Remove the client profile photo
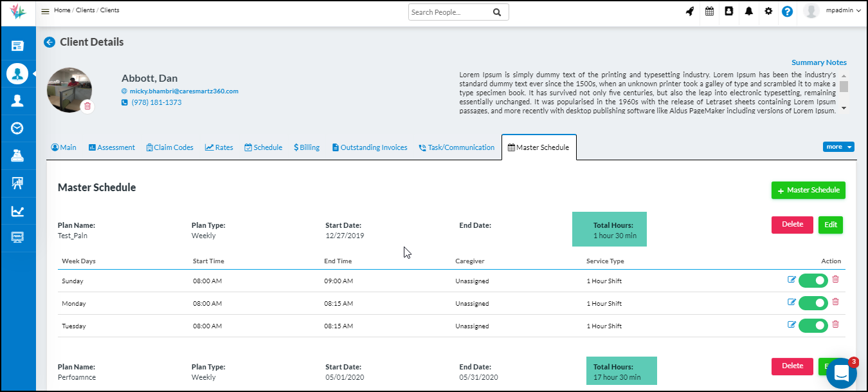This screenshot has width=868, height=392. pyautogui.click(x=87, y=106)
